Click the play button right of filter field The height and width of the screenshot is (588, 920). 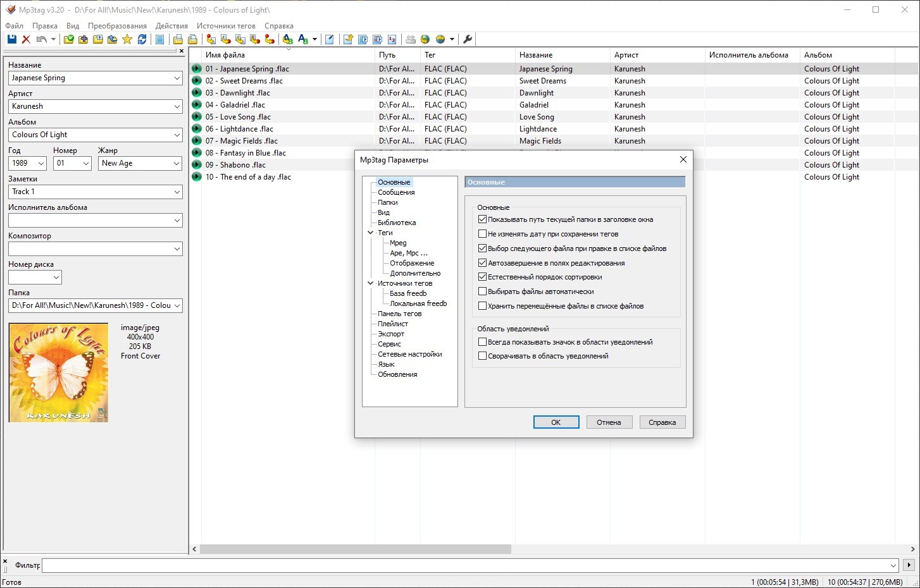(909, 565)
